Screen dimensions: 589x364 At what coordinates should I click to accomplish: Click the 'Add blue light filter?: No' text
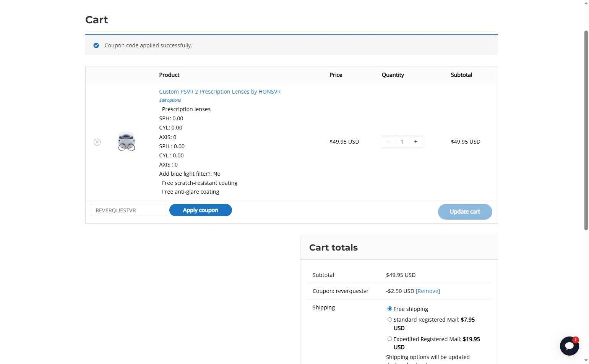190,174
